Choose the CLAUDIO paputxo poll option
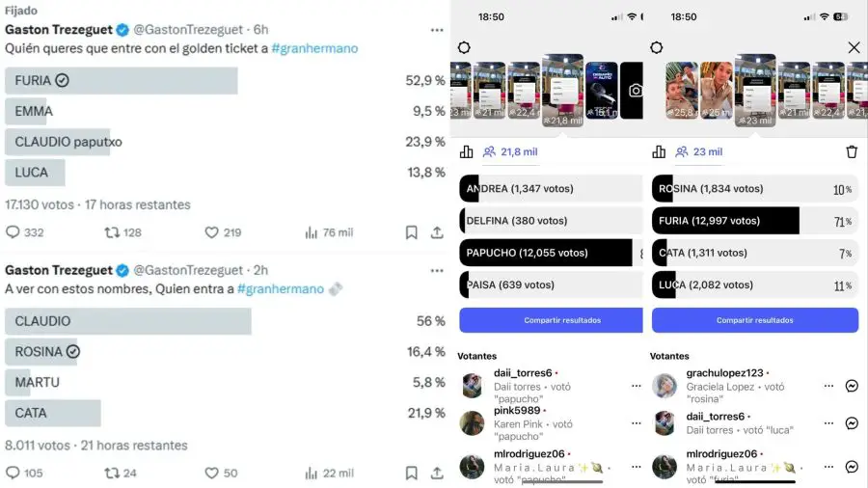 [59, 142]
